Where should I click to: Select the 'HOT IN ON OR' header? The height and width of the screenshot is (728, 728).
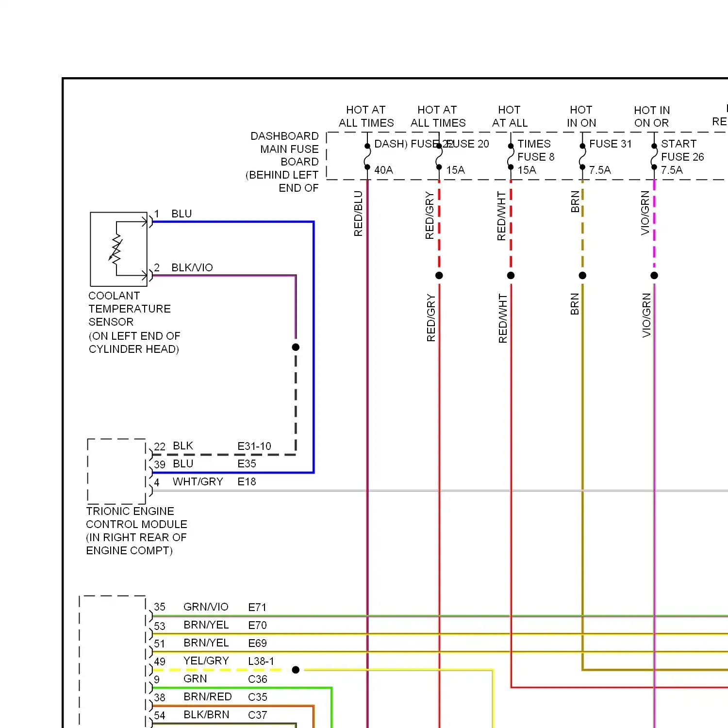652,116
